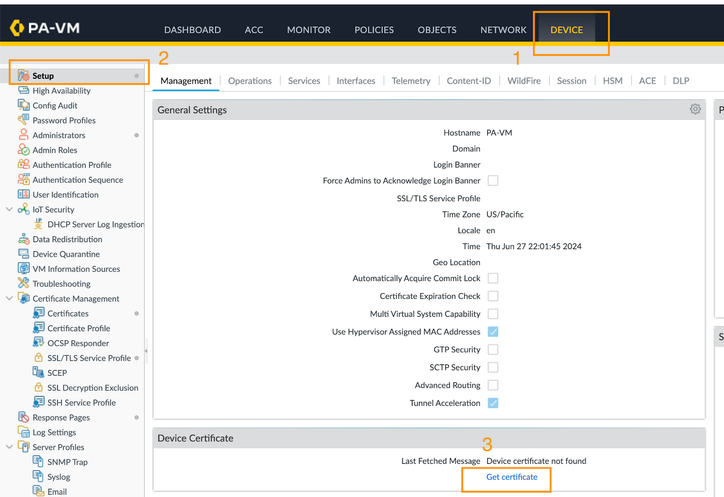Click the High Availability sidebar icon
This screenshot has width=724, height=497.
pos(24,91)
